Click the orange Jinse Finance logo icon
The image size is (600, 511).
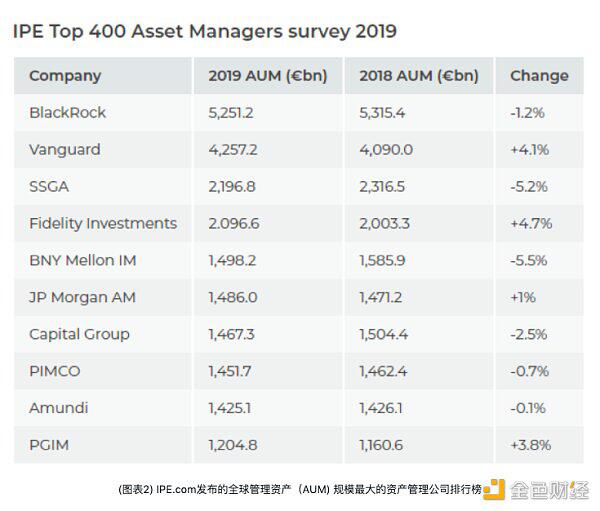[x=494, y=489]
